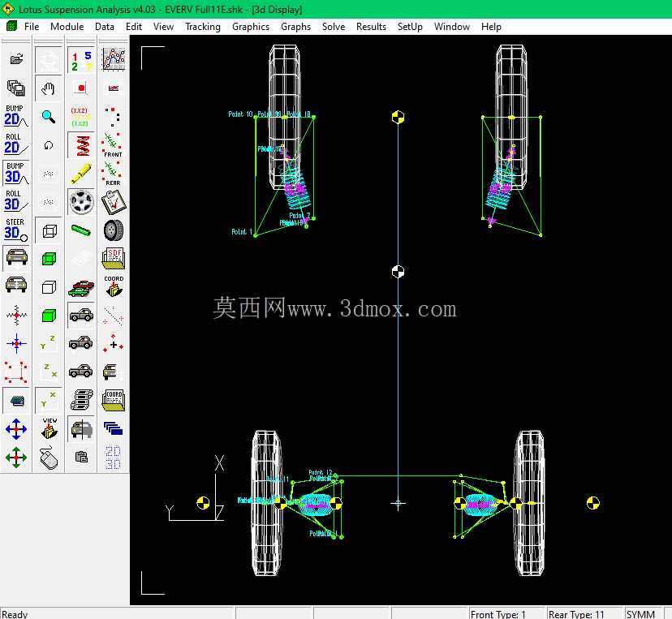Click the scattered points squares icon

pos(113,116)
